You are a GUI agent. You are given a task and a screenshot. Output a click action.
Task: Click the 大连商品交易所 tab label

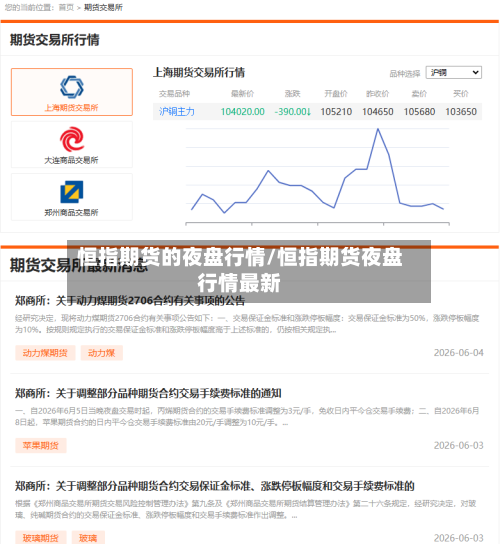pyautogui.click(x=71, y=160)
